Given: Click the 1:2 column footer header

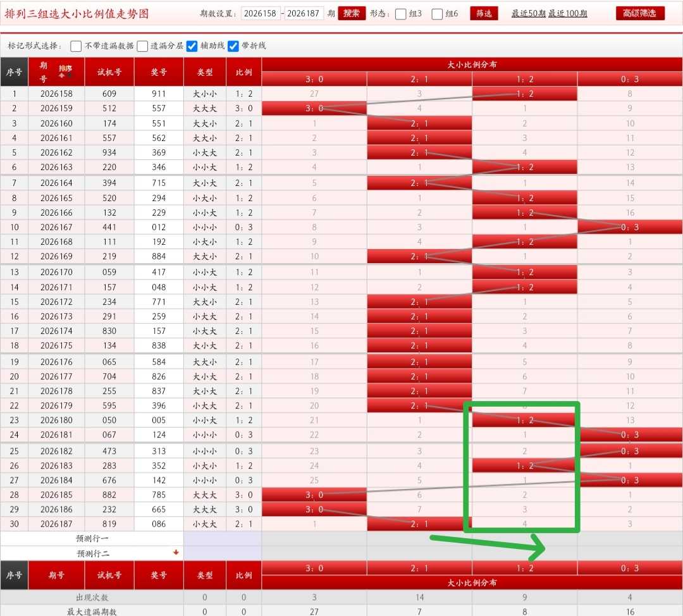Looking at the screenshot, I should click(x=524, y=568).
